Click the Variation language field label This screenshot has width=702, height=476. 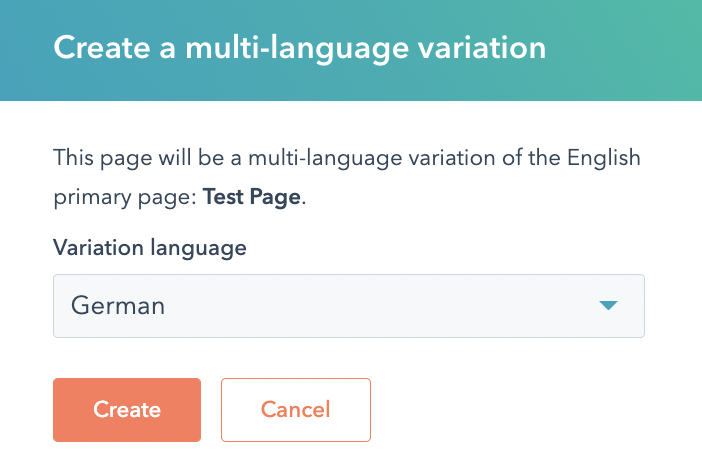coord(149,247)
